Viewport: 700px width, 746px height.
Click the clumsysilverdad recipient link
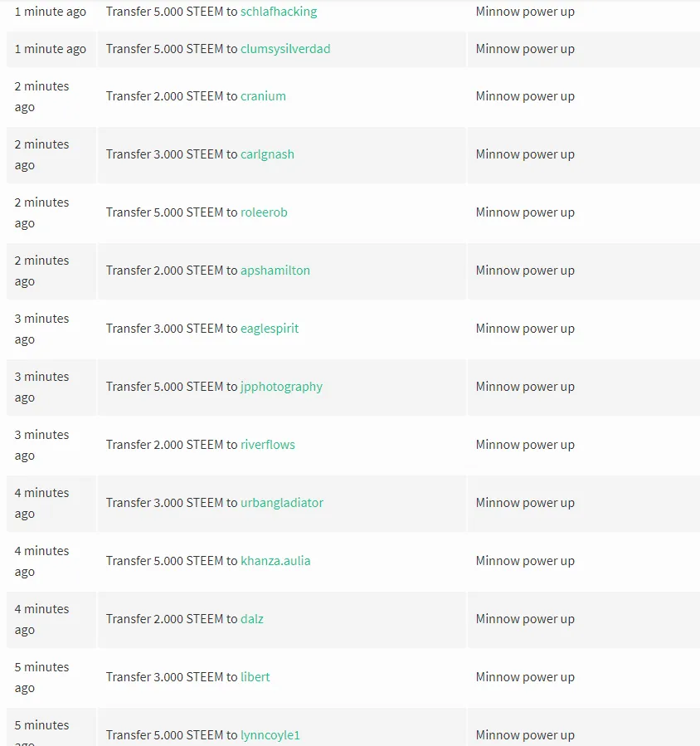click(285, 48)
